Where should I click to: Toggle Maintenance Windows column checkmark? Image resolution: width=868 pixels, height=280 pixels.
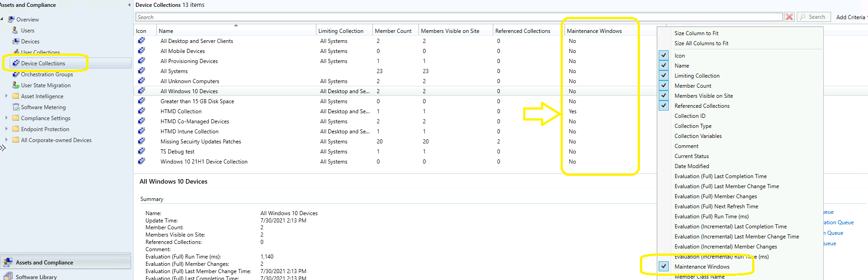[664, 266]
